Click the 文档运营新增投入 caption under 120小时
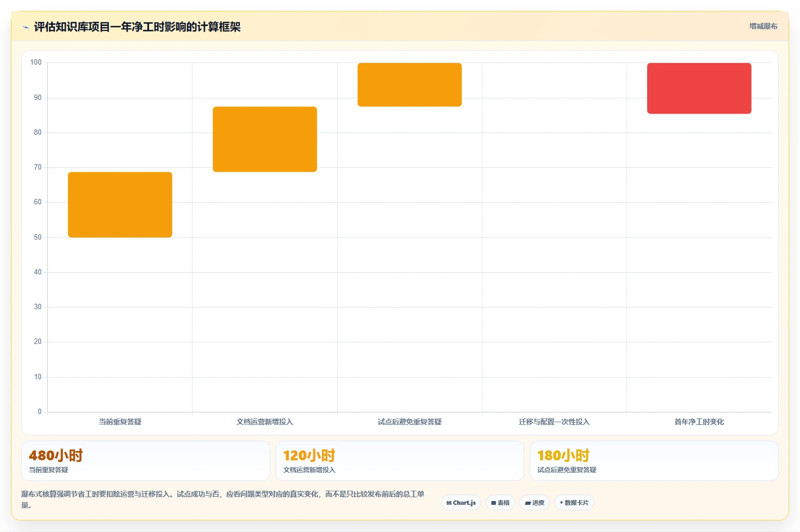 (309, 470)
